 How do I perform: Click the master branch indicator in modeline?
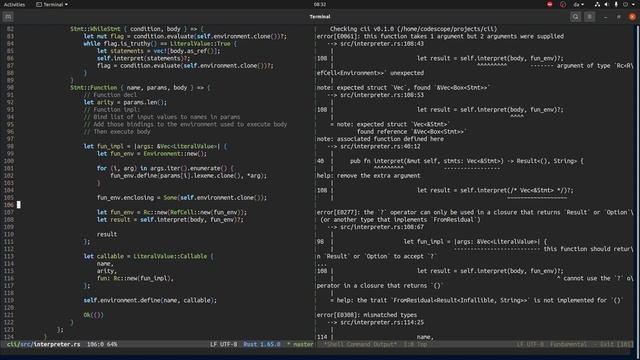point(300,344)
